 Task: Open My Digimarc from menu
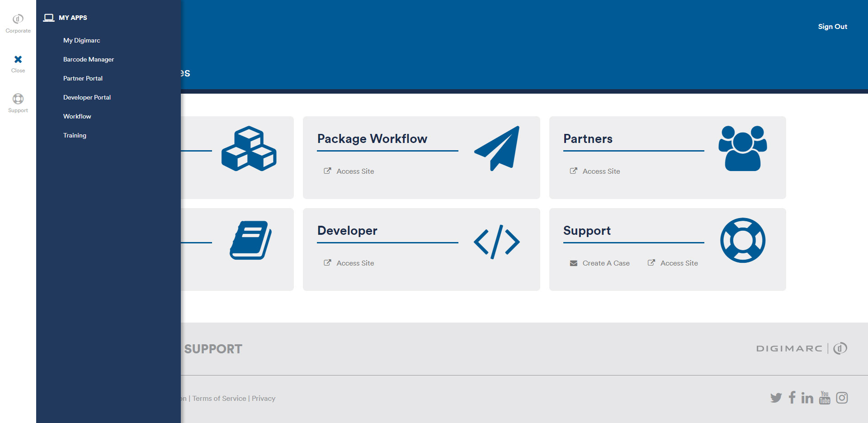pyautogui.click(x=82, y=40)
